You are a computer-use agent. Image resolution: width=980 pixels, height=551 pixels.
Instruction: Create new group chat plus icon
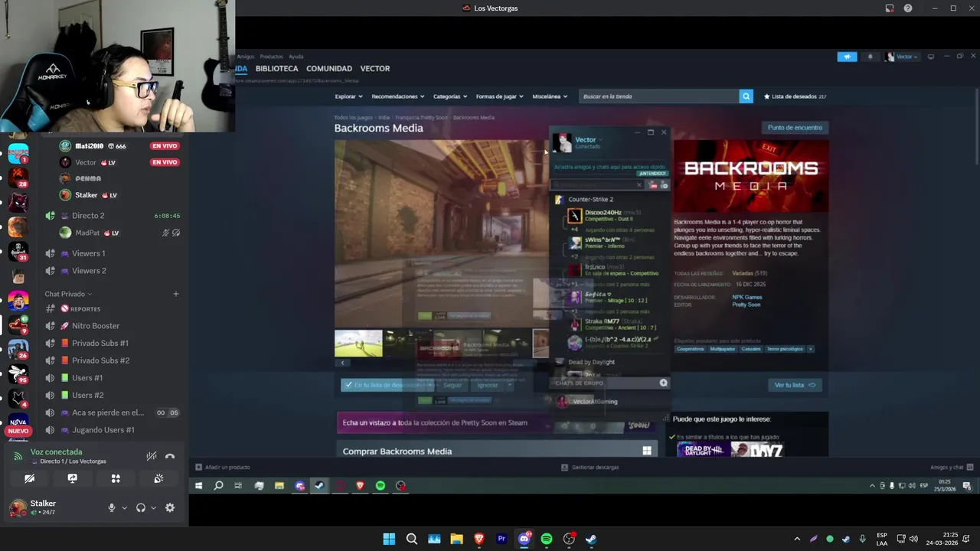[663, 383]
